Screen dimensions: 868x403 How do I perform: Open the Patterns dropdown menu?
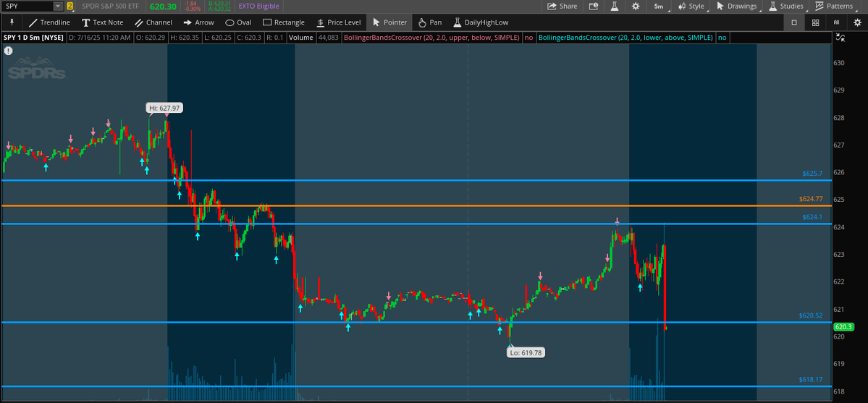click(x=835, y=6)
